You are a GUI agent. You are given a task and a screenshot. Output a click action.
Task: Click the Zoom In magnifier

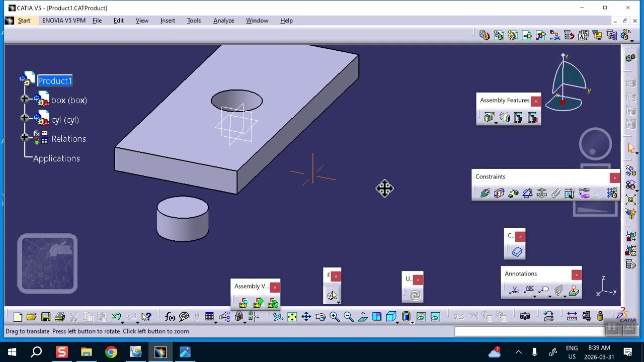tap(334, 317)
